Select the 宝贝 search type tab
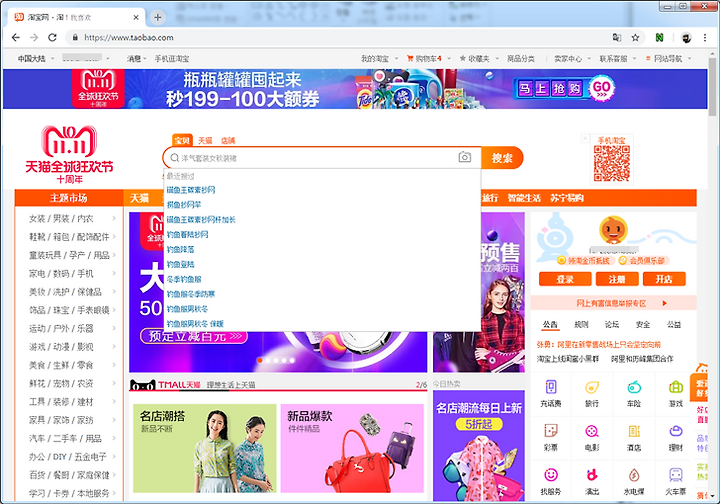Viewport: 720px width, 504px height. point(182,140)
